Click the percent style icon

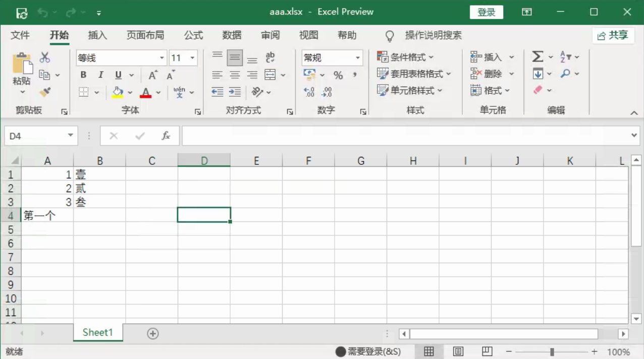[338, 75]
